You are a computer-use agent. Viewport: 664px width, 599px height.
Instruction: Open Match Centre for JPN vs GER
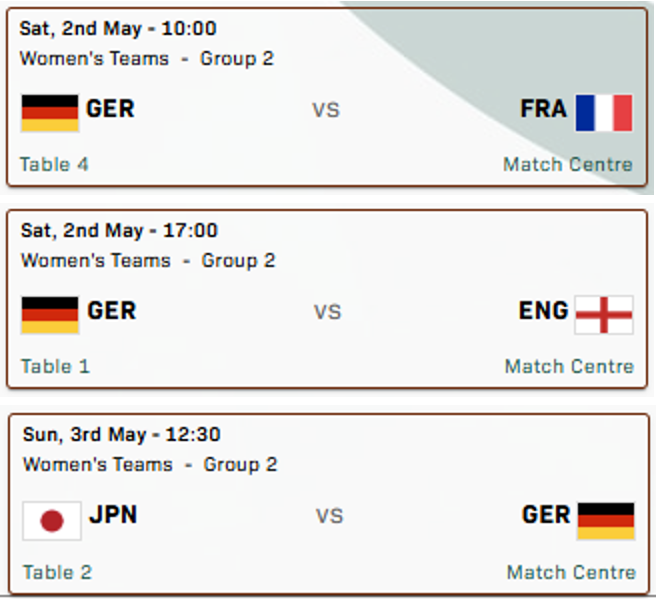[571, 572]
